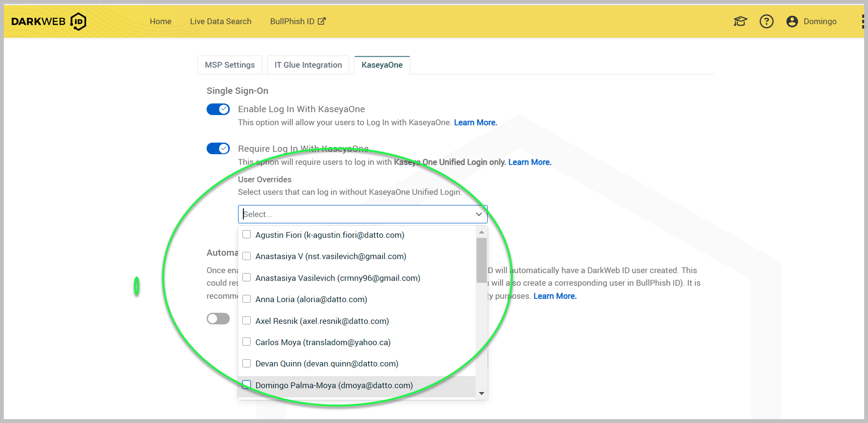Collapse the User Overrides dropdown chevron
Viewport: 868px width, 423px height.
pyautogui.click(x=479, y=214)
